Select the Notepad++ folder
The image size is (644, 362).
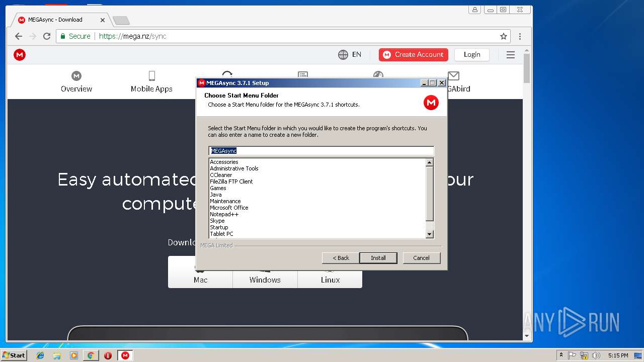coord(224,214)
